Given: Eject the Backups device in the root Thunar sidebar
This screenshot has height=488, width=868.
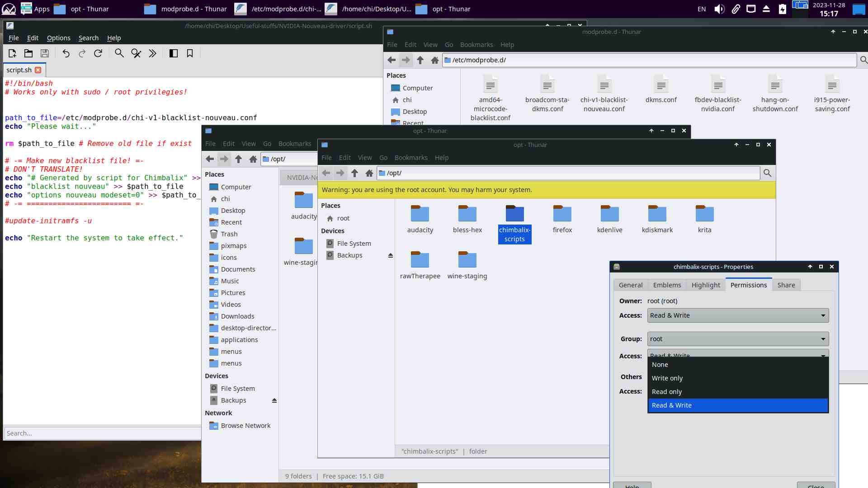Looking at the screenshot, I should coord(391,255).
